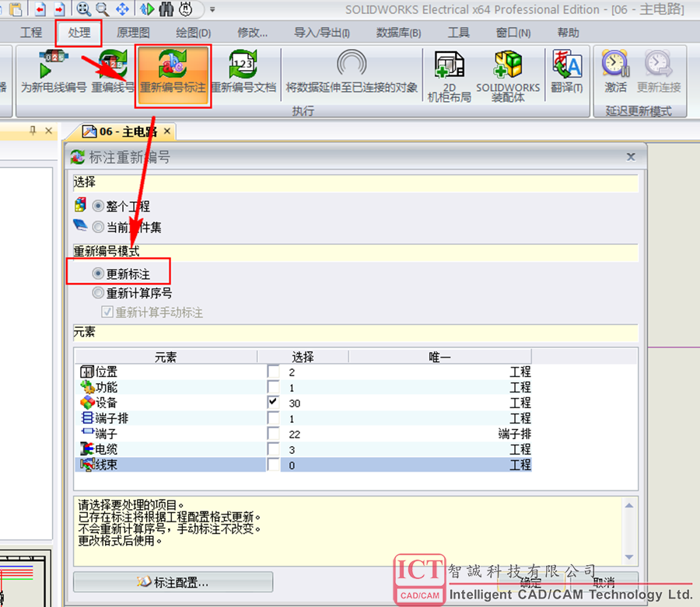Pin the left side panel
700x607 pixels.
33,131
